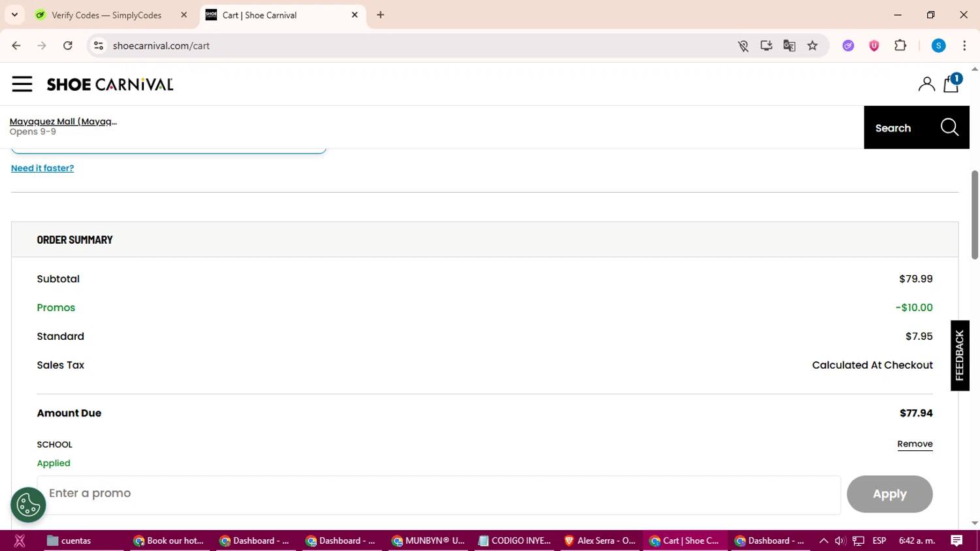Viewport: 980px width, 551px height.
Task: Go forward in browser history
Action: (x=42, y=46)
